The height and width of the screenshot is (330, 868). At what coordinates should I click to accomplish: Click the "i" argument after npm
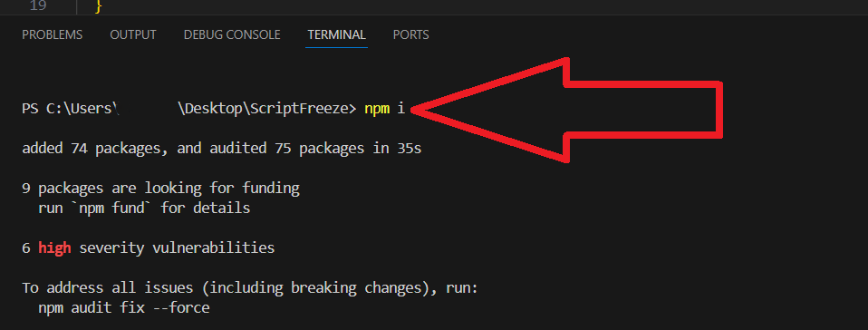pos(401,109)
